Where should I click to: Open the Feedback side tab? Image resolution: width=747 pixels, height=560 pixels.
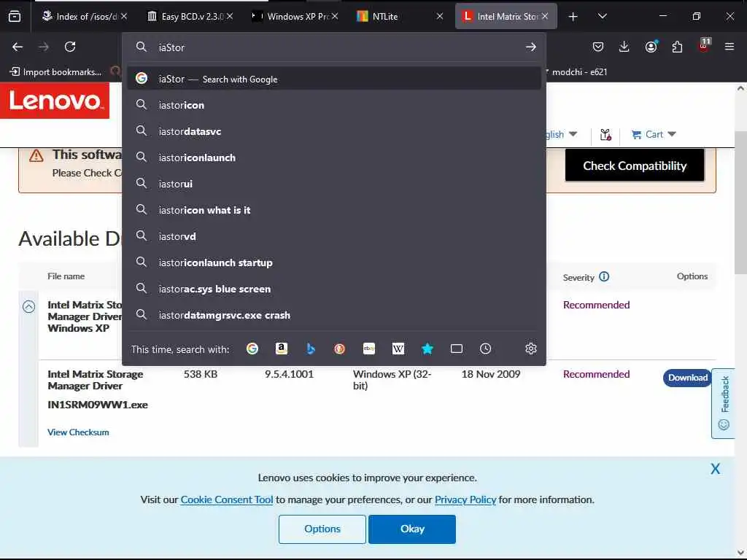(724, 402)
